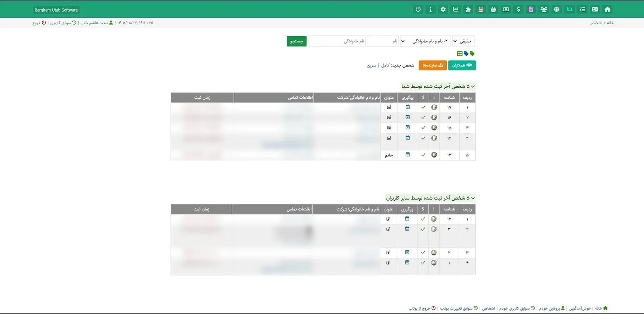This screenshot has height=314, width=644.
Task: Click the green tag icon below search
Action: point(472,54)
